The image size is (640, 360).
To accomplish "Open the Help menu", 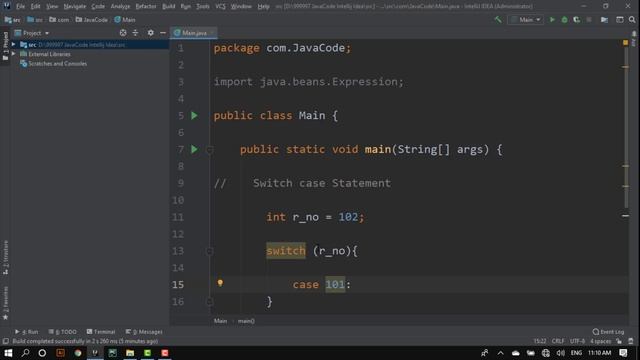I will point(263,7).
